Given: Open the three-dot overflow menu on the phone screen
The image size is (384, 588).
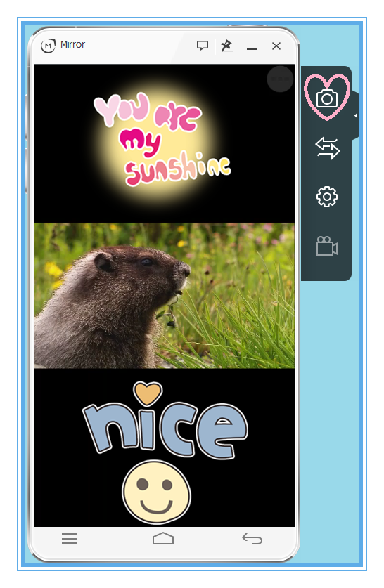Looking at the screenshot, I should point(280,79).
